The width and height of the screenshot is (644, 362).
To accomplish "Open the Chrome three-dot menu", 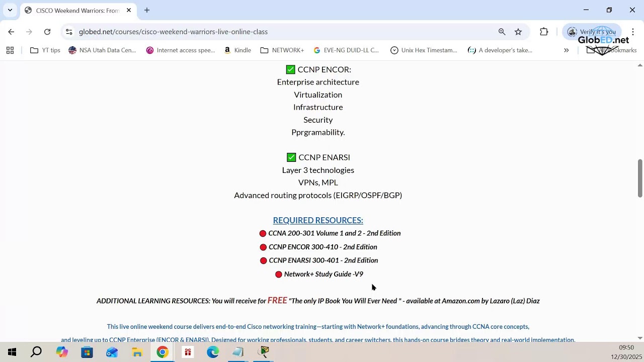I will point(633,32).
